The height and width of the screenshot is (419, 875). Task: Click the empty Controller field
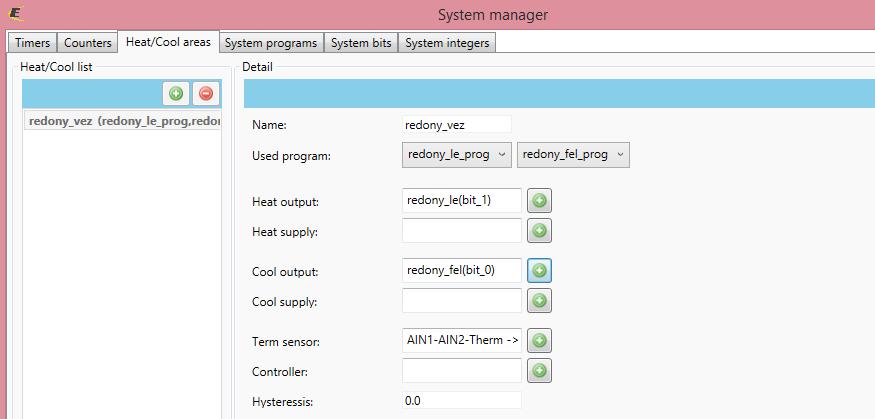click(x=461, y=370)
